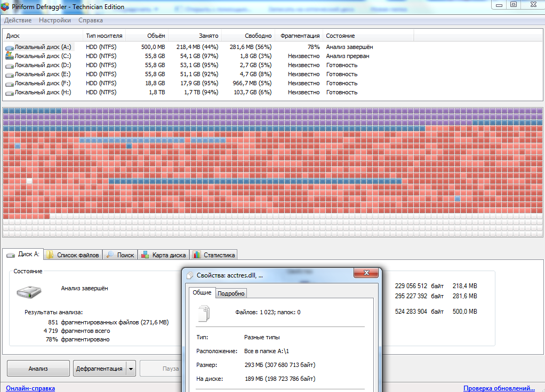The width and height of the screenshot is (545, 392).
Task: Close the Свойства: acctres.dll dialog
Action: (366, 273)
